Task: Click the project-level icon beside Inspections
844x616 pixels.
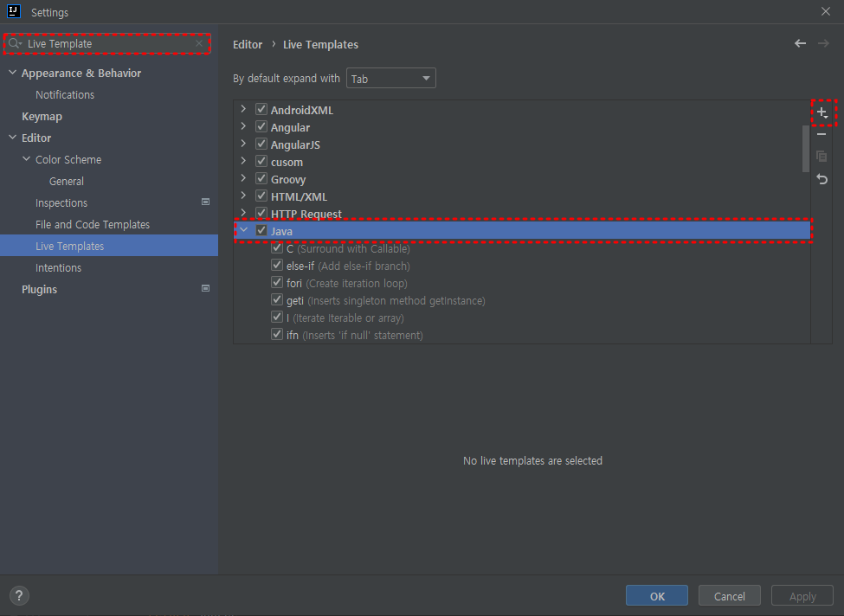Action: 205,202
